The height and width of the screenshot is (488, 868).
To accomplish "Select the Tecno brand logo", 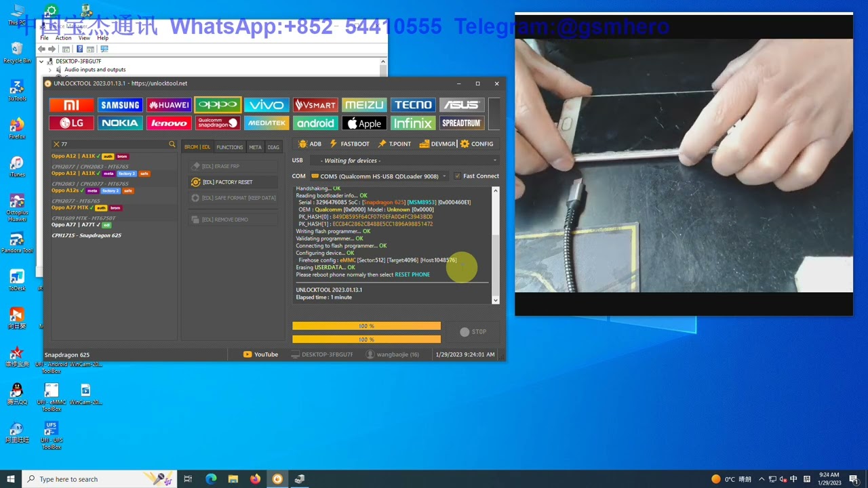I will (413, 105).
